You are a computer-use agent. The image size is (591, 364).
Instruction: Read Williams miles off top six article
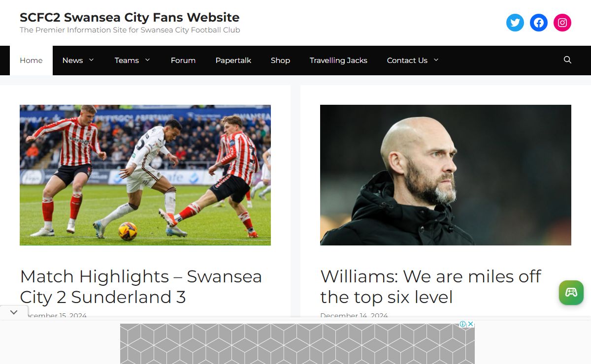[430, 286]
